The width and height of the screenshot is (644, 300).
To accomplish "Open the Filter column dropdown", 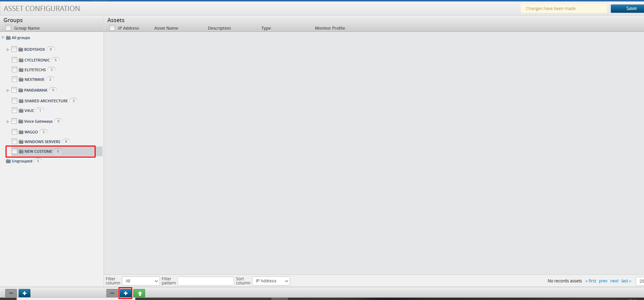I will point(141,281).
